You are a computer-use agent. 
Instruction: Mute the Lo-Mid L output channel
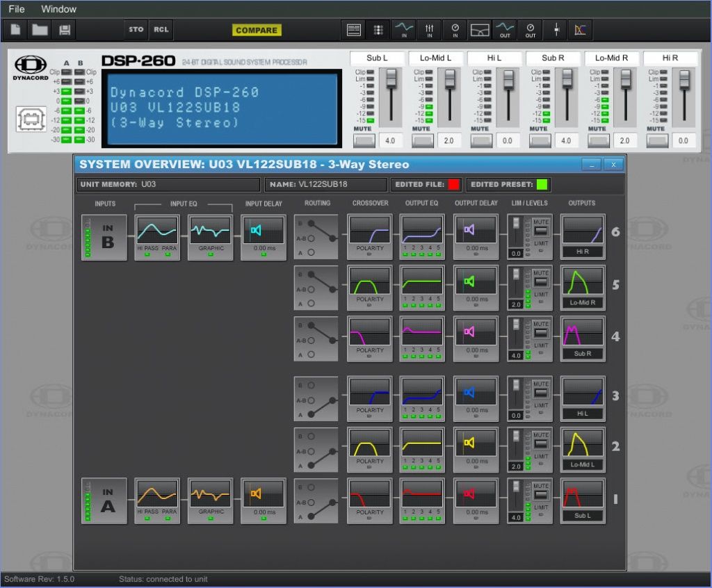(x=423, y=140)
